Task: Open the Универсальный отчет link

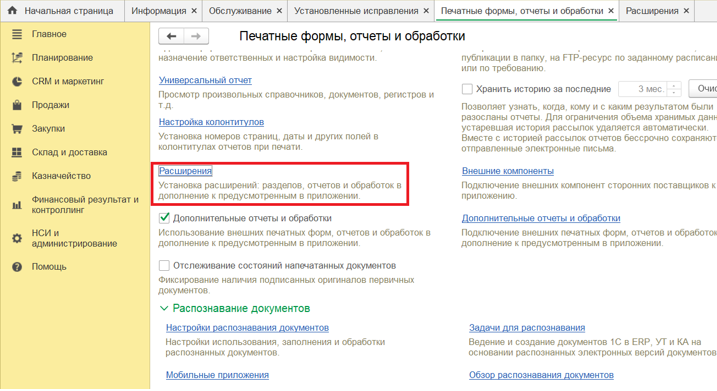Action: coord(205,80)
